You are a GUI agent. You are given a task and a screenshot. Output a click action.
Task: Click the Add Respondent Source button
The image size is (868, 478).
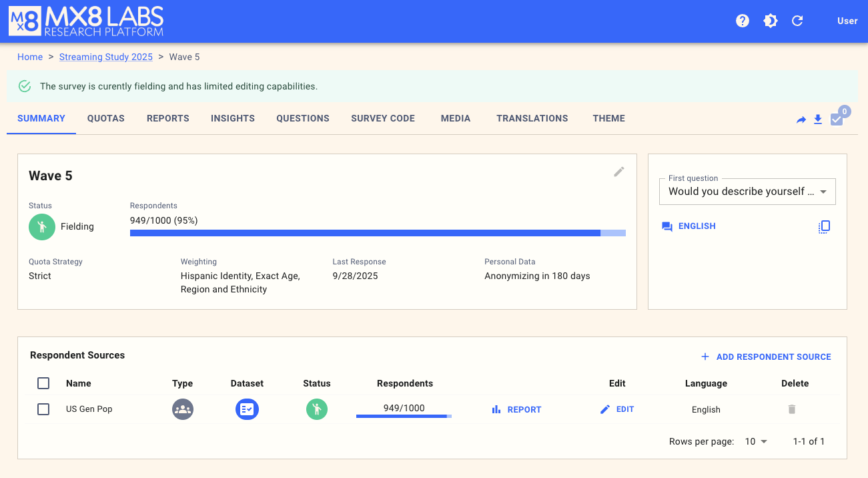point(766,357)
